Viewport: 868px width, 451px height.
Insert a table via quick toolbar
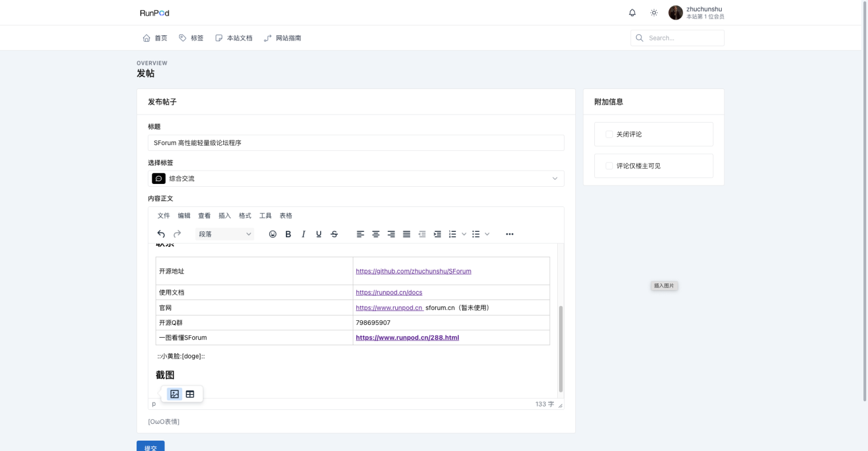coord(190,394)
